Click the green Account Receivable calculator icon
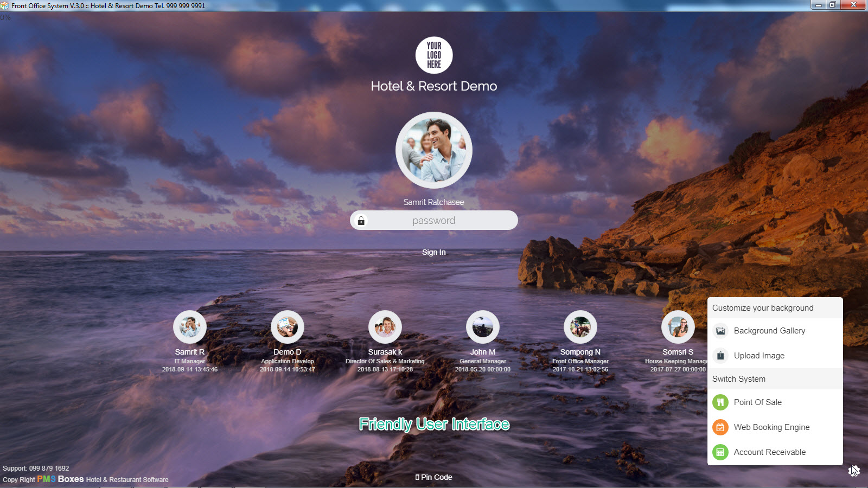The height and width of the screenshot is (488, 868). click(x=720, y=452)
